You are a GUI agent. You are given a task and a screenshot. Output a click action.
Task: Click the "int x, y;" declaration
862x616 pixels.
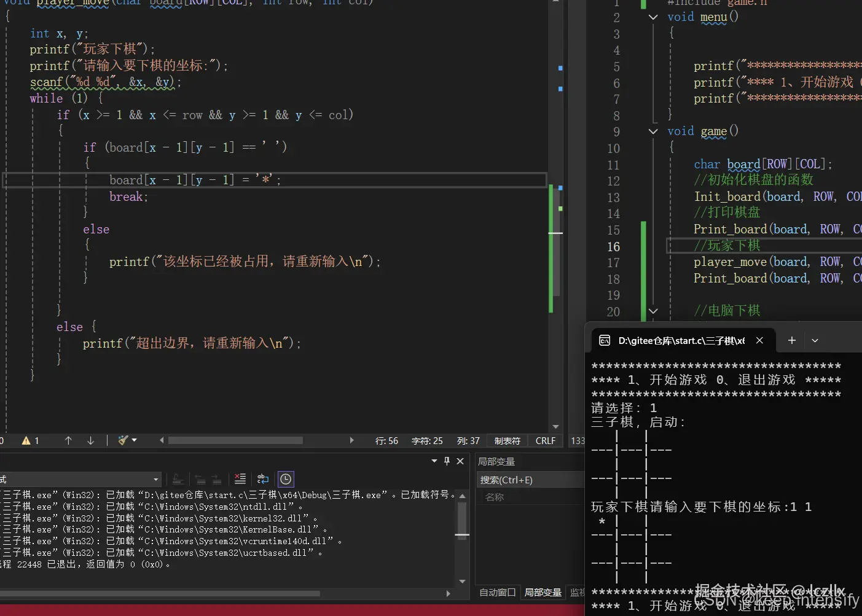point(59,34)
